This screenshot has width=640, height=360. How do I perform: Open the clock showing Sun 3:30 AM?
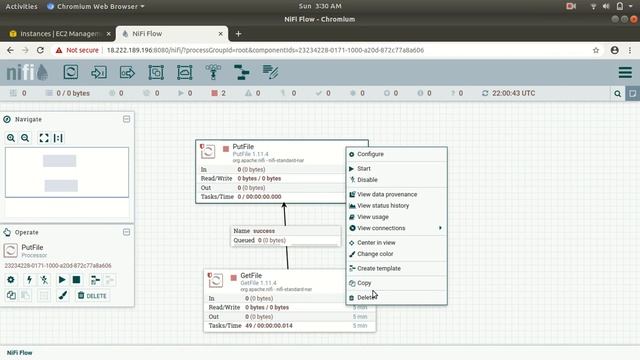point(320,7)
